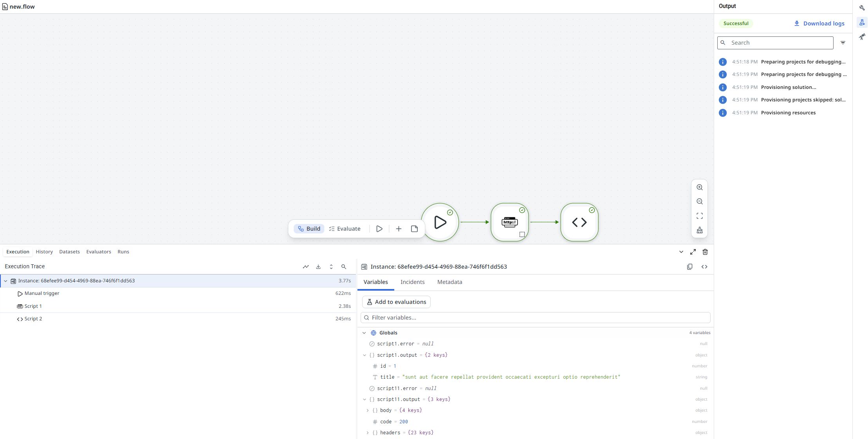Select the manual trigger play node
Viewport: 868px width, 439px height.
click(440, 222)
